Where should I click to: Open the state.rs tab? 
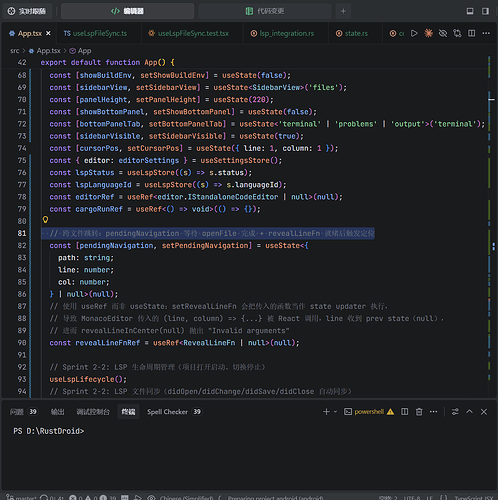click(x=355, y=33)
